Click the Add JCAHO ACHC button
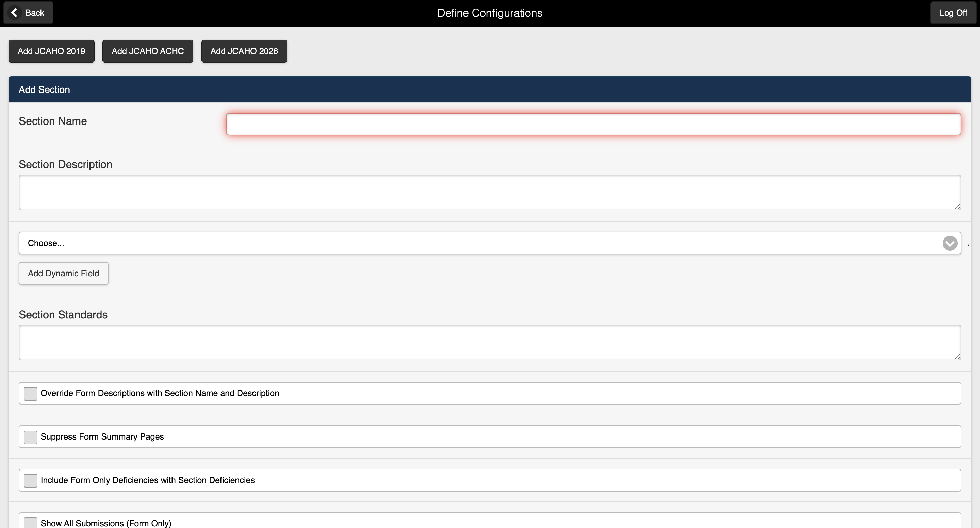 coord(148,51)
